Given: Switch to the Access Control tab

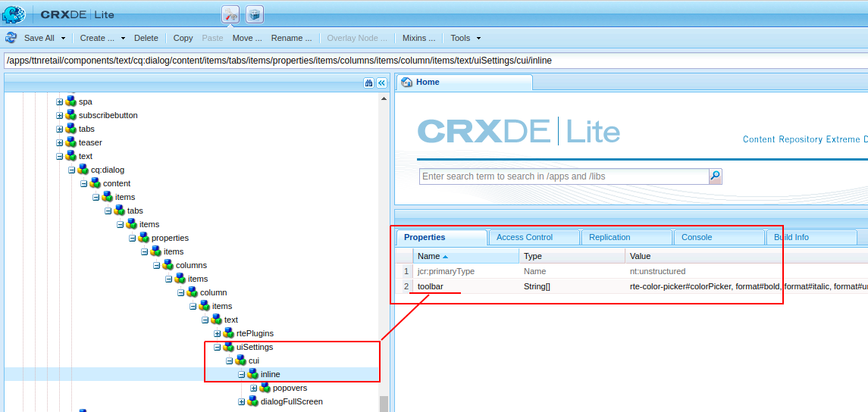Looking at the screenshot, I should (534, 237).
